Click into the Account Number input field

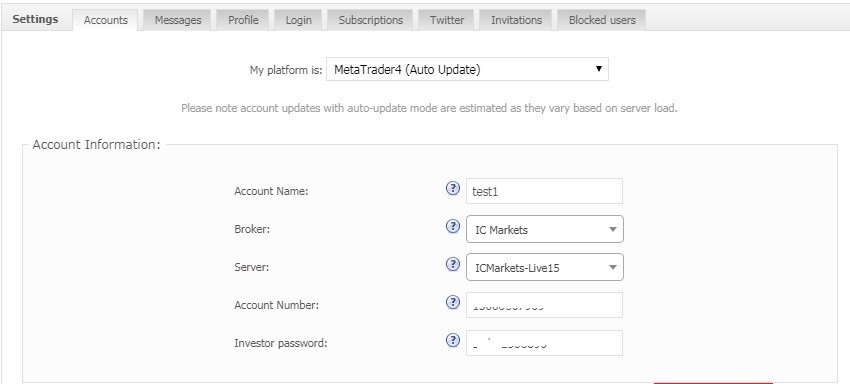tap(544, 305)
